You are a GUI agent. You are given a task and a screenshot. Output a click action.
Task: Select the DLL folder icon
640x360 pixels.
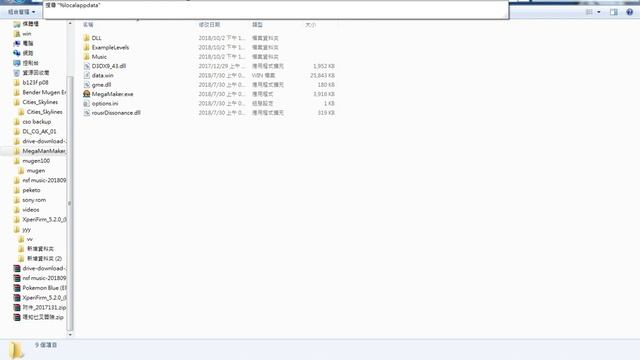[x=86, y=38]
